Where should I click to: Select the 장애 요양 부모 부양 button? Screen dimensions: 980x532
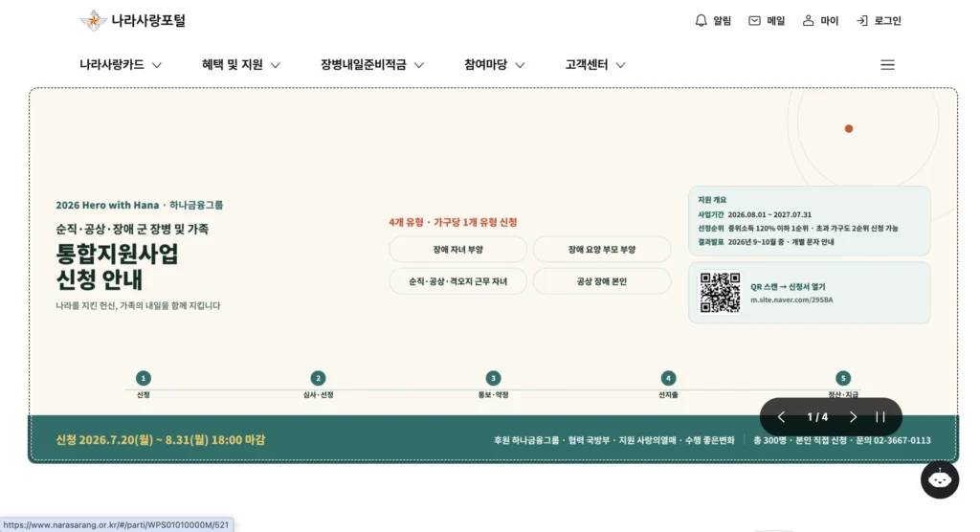602,250
